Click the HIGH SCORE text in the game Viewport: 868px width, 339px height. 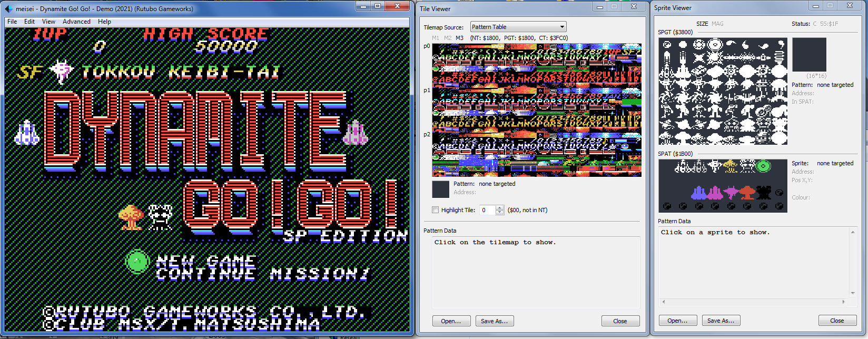click(205, 34)
